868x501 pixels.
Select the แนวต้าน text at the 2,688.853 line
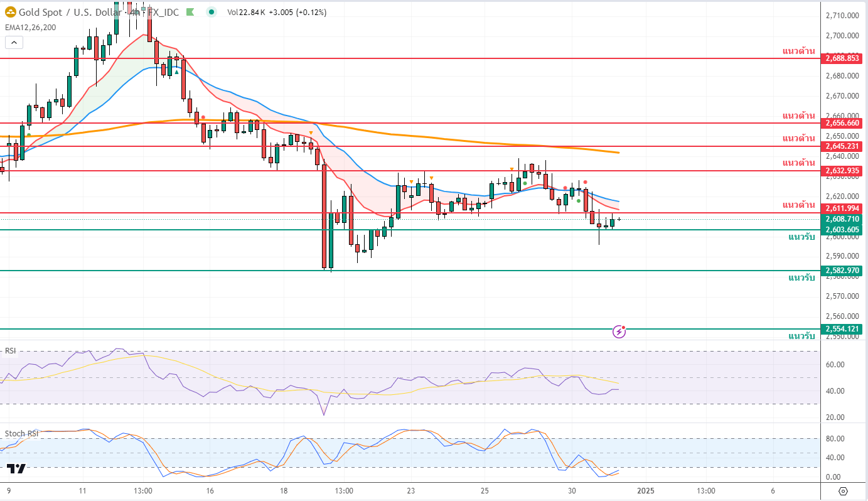click(x=798, y=50)
